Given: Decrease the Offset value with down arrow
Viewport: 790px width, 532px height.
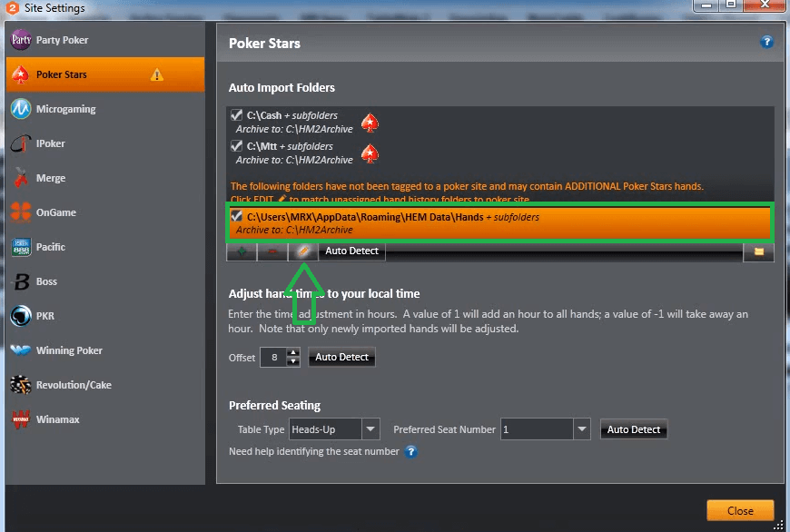Looking at the screenshot, I should 293,361.
